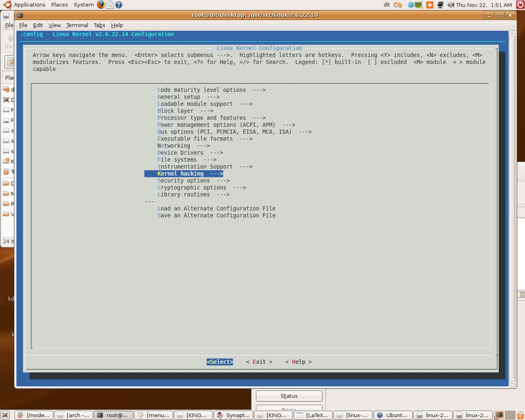Screen dimensions: 525x420
Task: Expand Code maturity level options submenu
Action: pos(212,90)
